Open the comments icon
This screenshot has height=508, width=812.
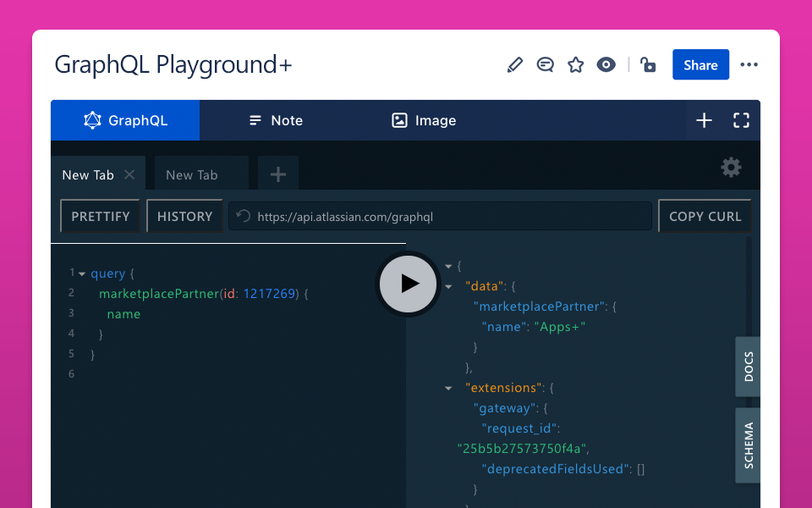[546, 65]
